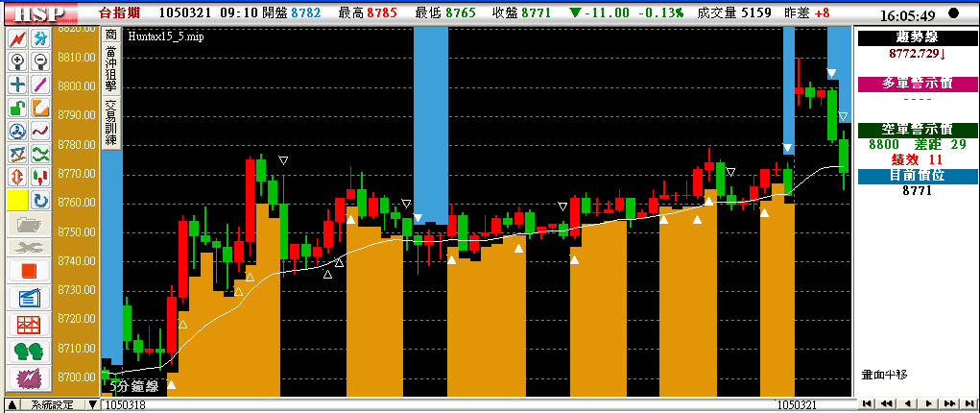Click the down triangle beside 系統設定

pyautogui.click(x=93, y=405)
